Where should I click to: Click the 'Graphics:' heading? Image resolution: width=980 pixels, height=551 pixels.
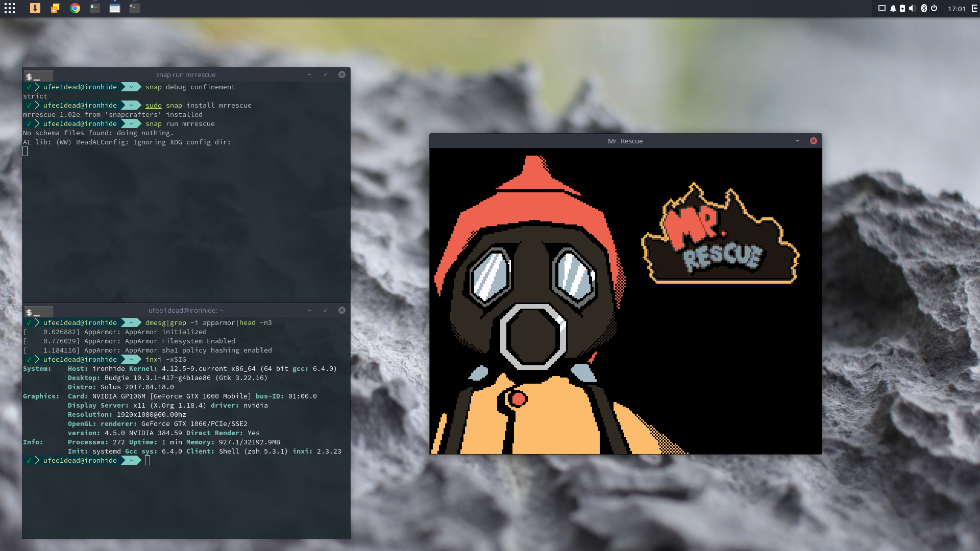click(41, 396)
